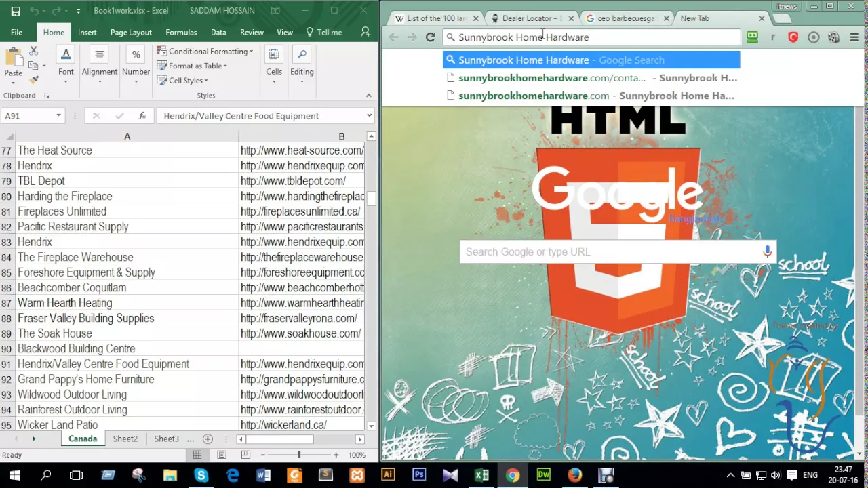The width and height of the screenshot is (868, 488).
Task: Insert function using the fx icon
Action: [142, 116]
